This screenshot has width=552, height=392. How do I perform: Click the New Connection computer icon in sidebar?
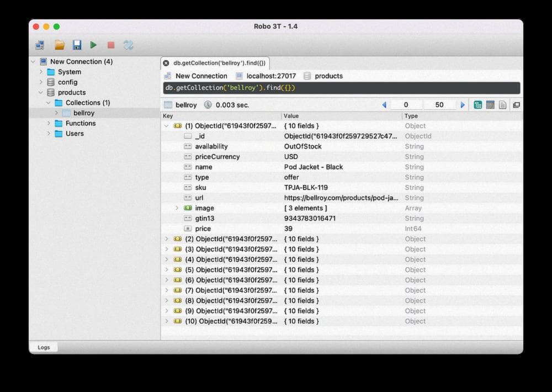pyautogui.click(x=43, y=62)
